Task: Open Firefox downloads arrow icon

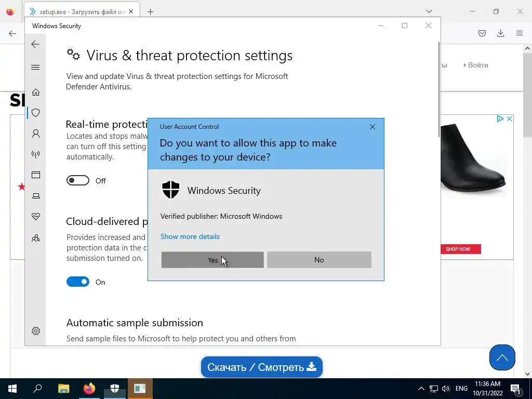Action: tap(500, 33)
